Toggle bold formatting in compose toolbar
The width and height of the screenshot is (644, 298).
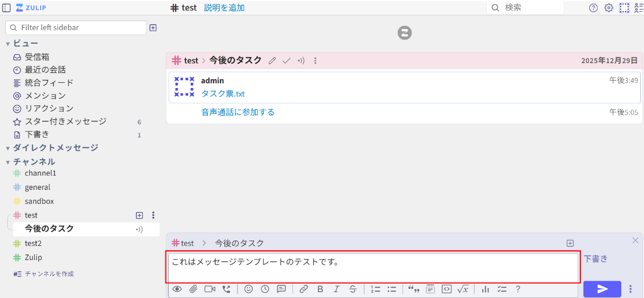320,289
